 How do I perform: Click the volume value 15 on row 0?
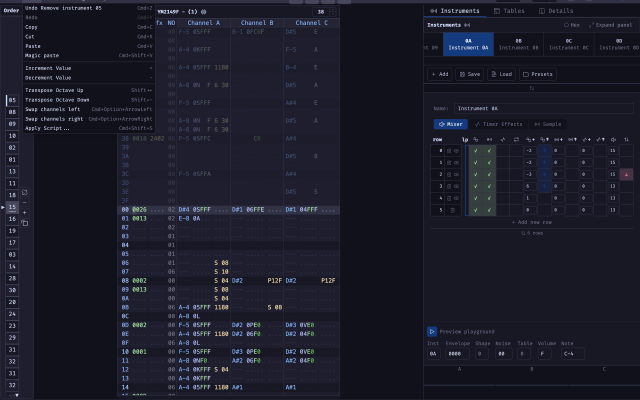coord(613,151)
